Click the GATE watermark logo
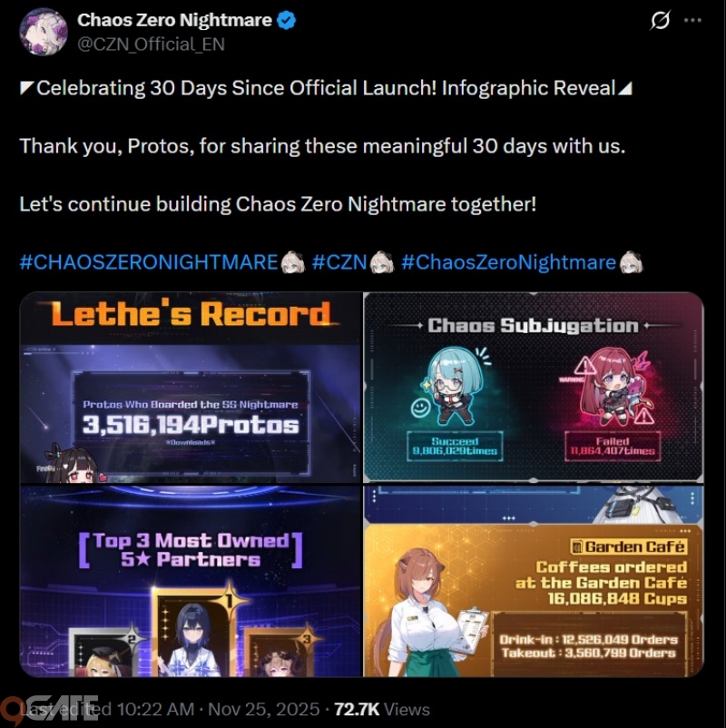726x728 pixels. coord(49,710)
